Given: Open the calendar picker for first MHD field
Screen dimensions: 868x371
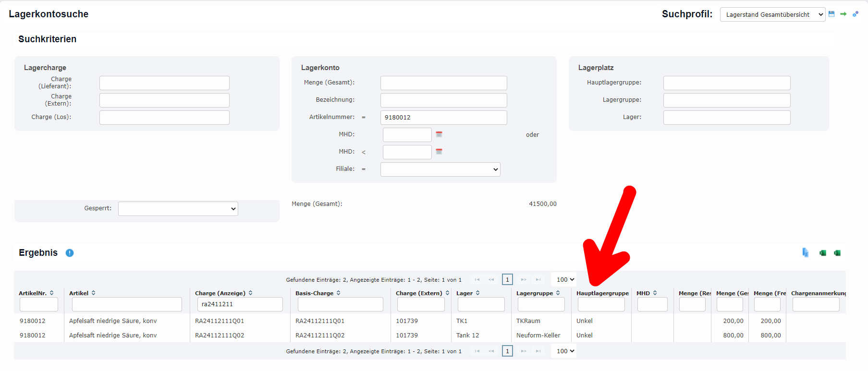Looking at the screenshot, I should pos(439,134).
